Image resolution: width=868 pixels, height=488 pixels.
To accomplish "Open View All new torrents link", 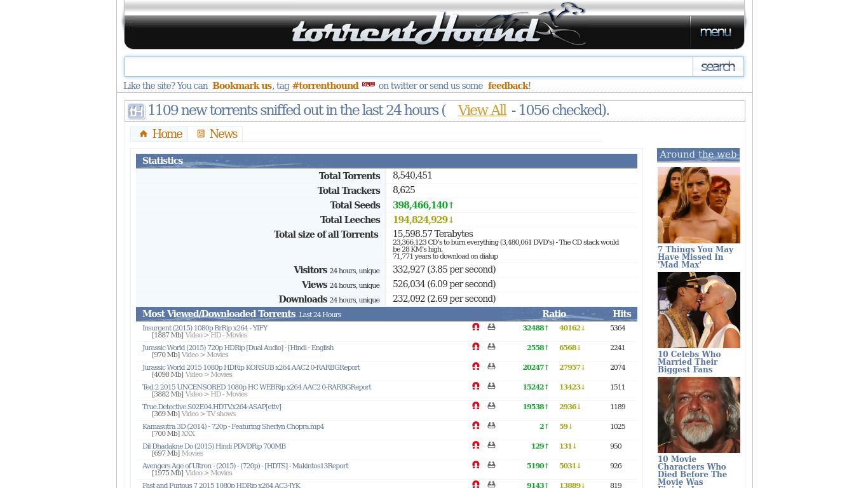I will pos(482,111).
